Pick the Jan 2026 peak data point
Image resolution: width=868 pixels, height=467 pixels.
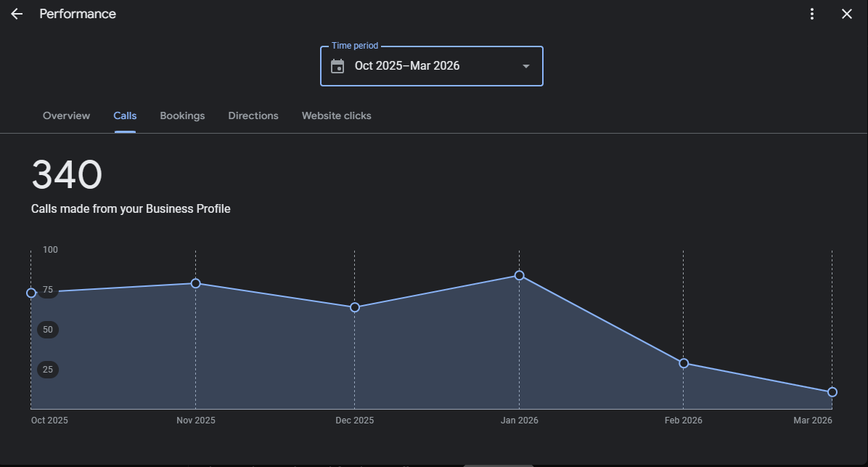click(519, 275)
